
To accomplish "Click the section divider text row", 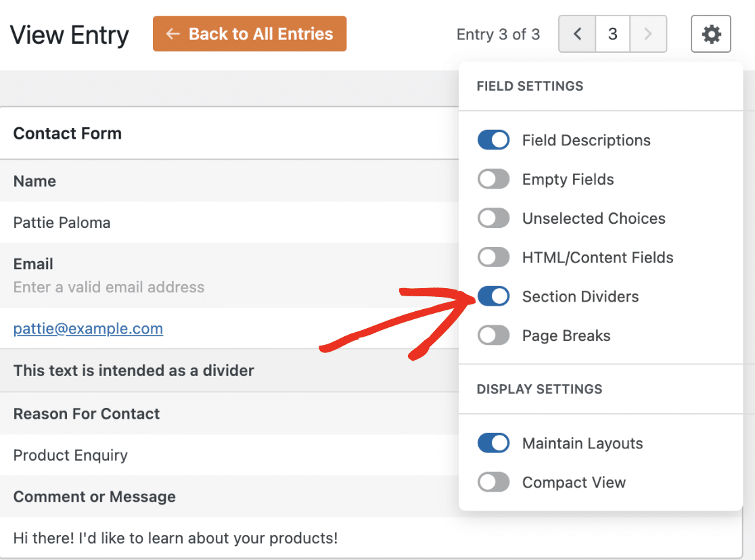I will coord(229,370).
